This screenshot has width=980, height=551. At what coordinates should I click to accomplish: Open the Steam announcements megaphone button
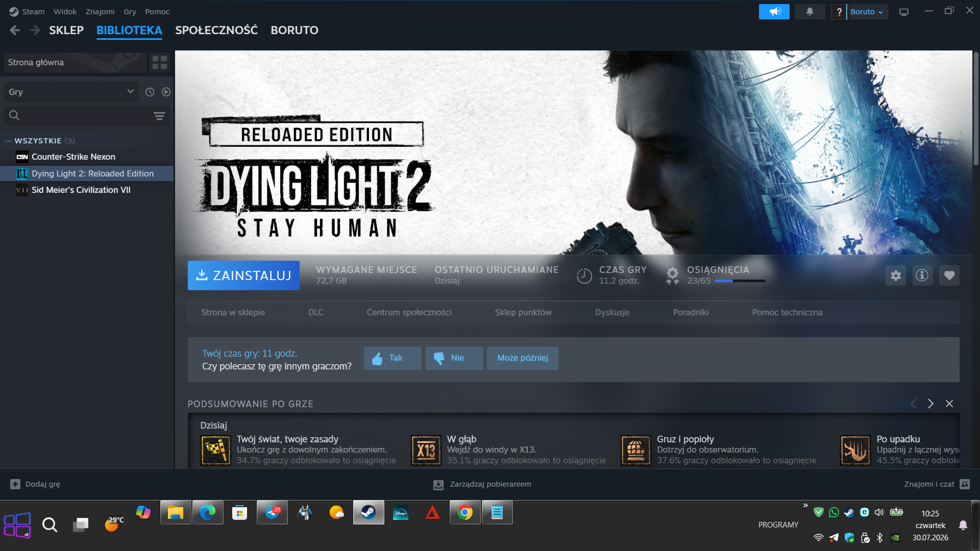774,12
